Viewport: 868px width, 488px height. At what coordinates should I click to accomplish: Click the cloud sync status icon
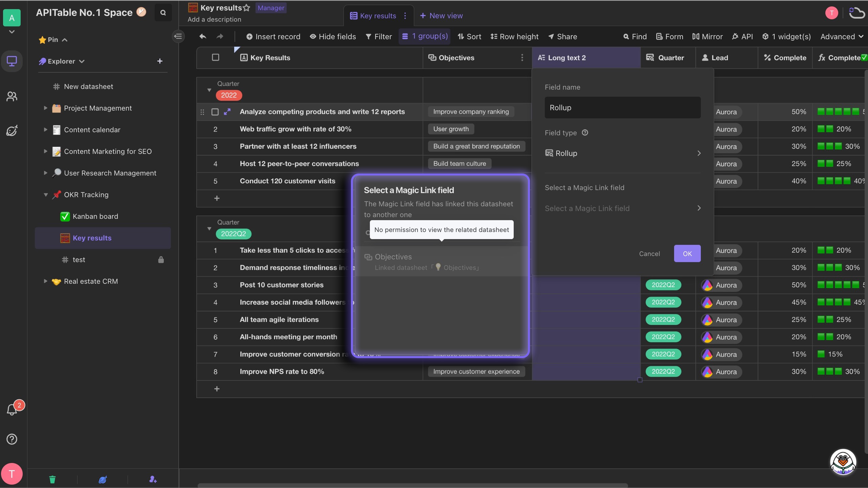tap(856, 13)
